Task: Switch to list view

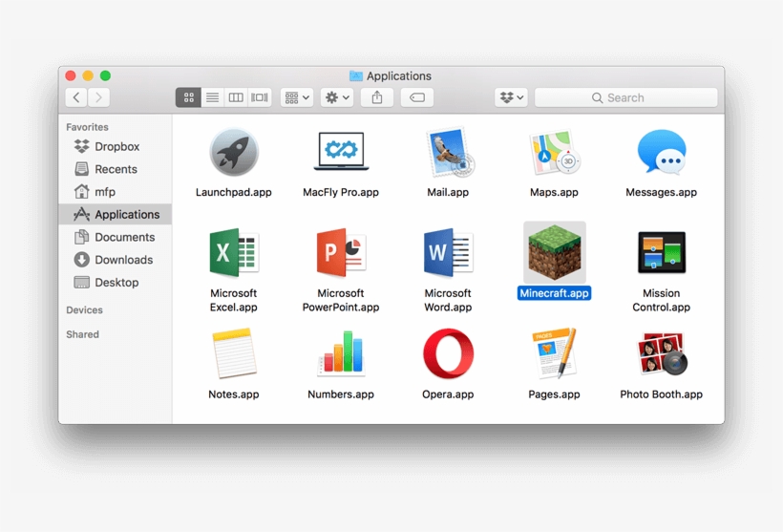Action: [x=212, y=97]
